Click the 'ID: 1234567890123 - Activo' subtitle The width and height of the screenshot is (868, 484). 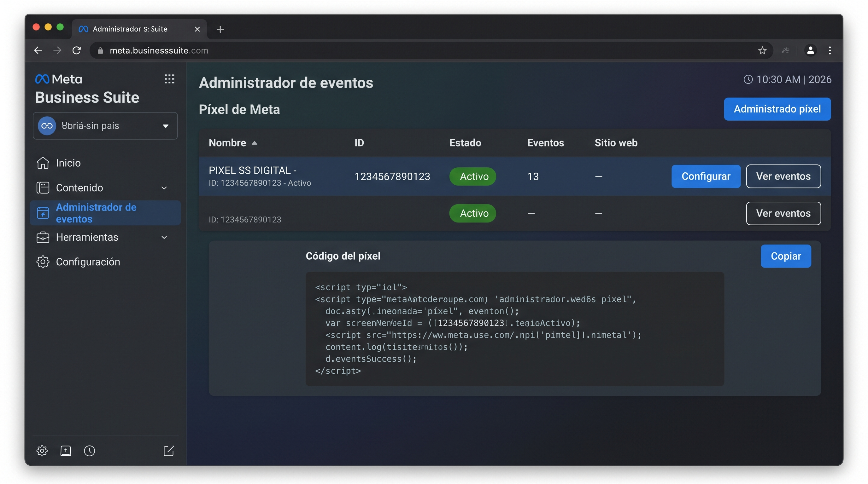pos(260,183)
